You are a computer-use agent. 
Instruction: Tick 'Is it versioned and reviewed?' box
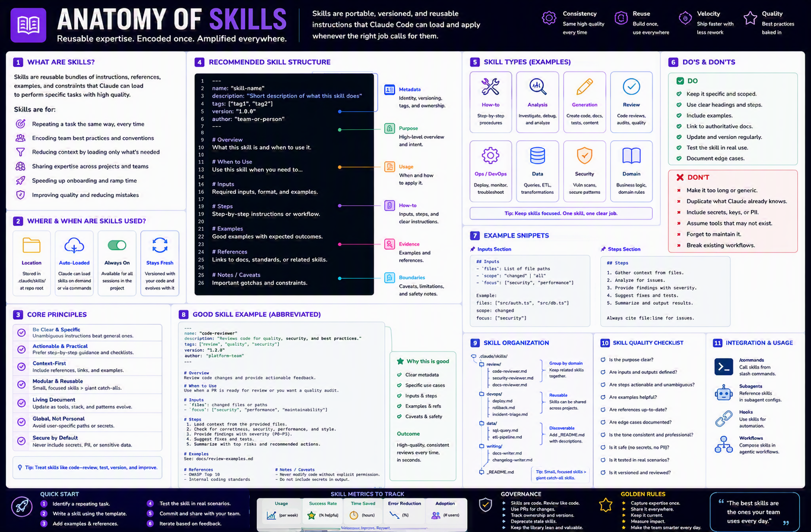tap(603, 472)
